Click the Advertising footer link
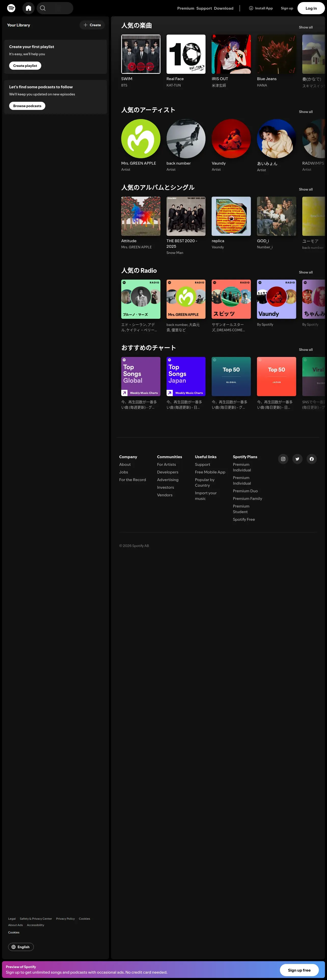Viewport: 327px width, 980px height. 168,480
